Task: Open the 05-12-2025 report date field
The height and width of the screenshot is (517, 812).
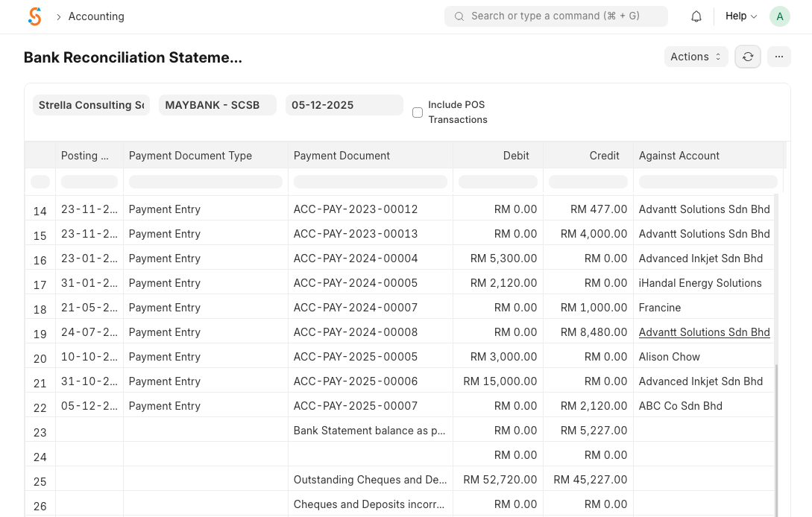Action: point(344,105)
